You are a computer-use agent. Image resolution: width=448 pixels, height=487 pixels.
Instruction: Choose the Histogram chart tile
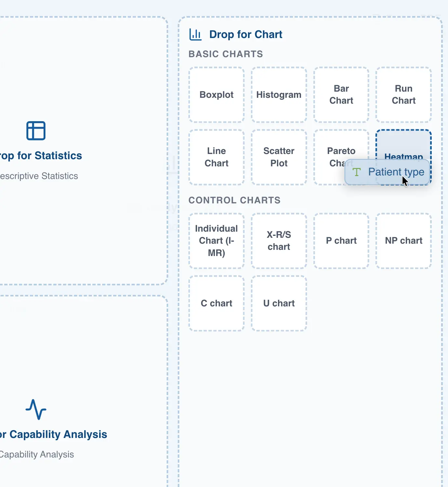pos(279,95)
